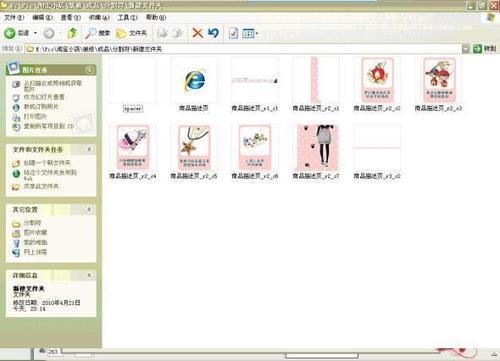
Task: Click the grayed Copy To toolbar icon
Action: click(x=178, y=33)
